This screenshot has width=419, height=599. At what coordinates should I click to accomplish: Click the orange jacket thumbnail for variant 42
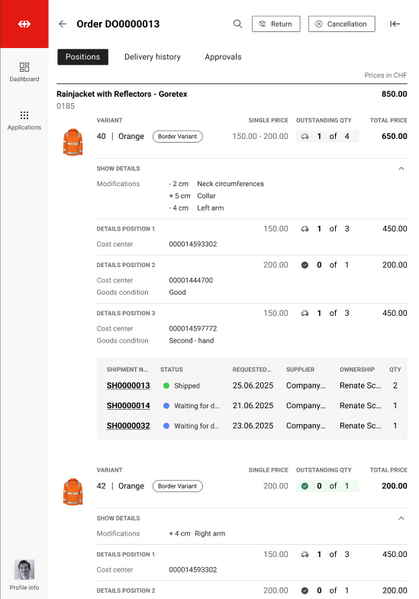tap(73, 492)
